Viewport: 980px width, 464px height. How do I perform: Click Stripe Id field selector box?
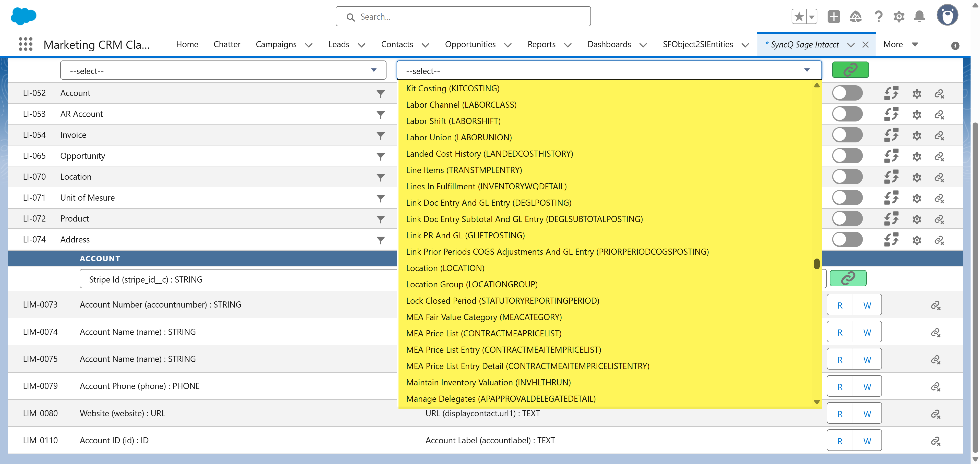click(x=238, y=279)
